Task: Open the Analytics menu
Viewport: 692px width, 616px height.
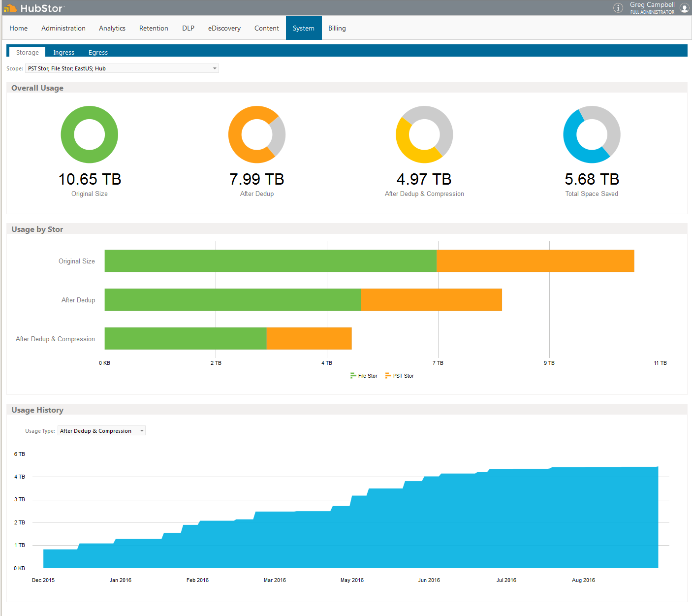Action: (x=112, y=28)
